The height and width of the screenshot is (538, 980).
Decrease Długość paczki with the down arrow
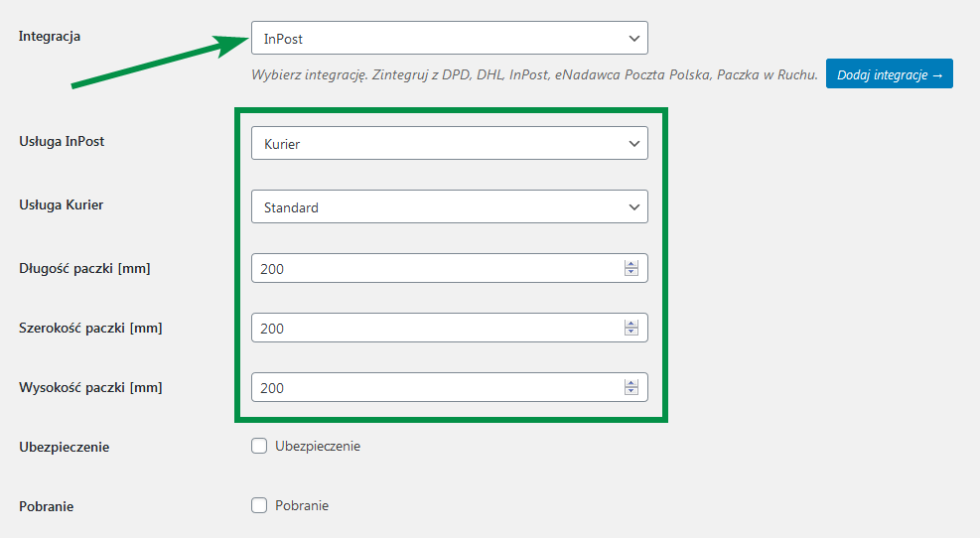pos(631,272)
